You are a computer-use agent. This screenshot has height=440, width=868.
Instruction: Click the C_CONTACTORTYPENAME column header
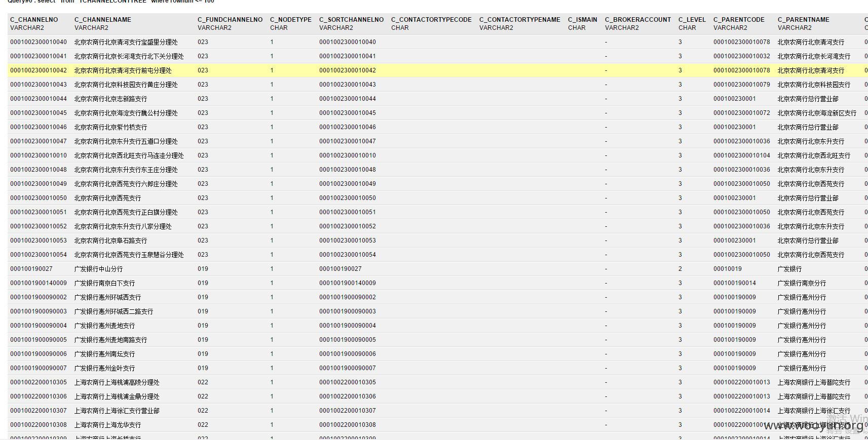(x=520, y=20)
